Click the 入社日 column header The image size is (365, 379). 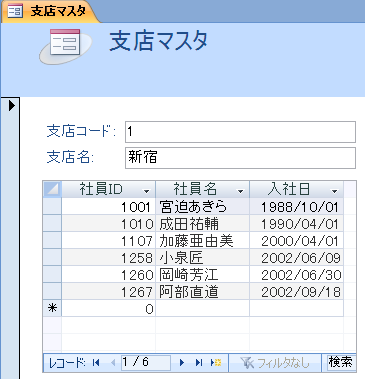click(297, 189)
